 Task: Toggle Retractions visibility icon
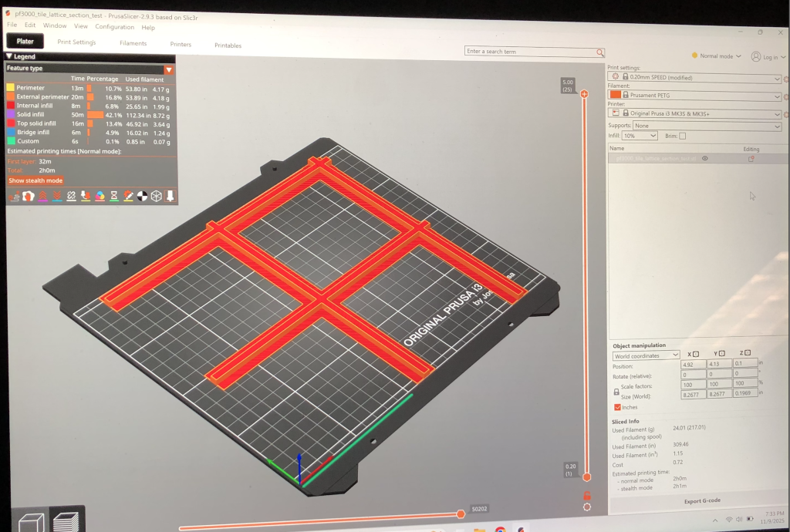pyautogui.click(x=43, y=197)
